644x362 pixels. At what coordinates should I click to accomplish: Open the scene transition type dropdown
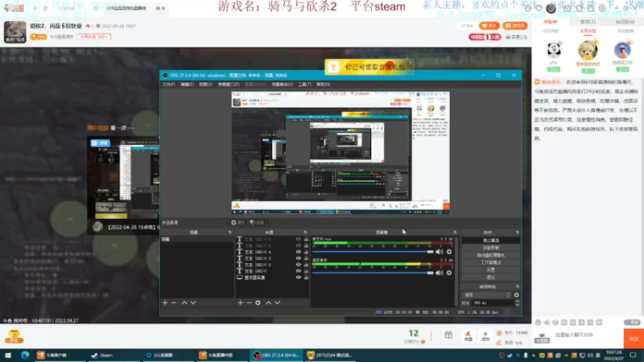(x=487, y=294)
